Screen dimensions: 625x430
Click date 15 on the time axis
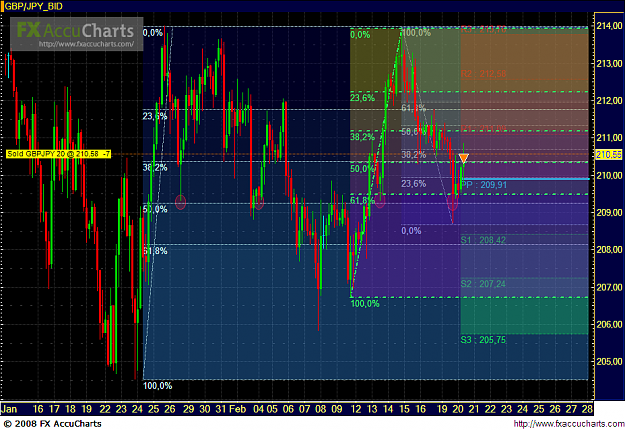point(405,409)
